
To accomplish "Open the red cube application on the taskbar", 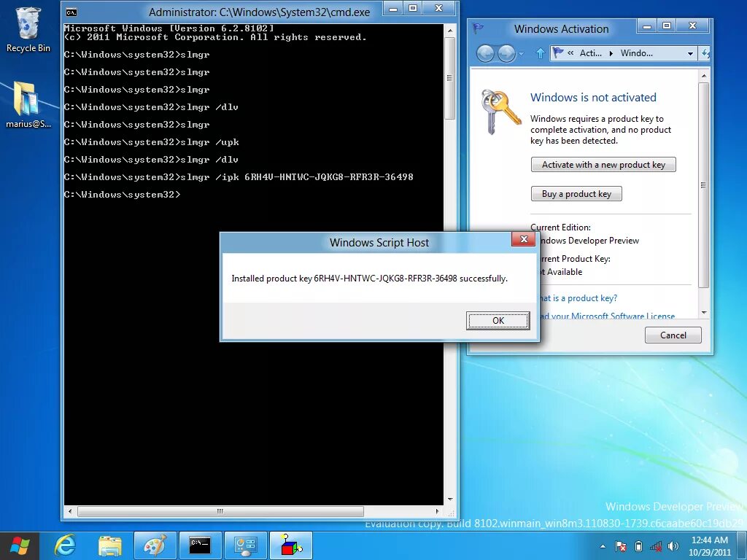I will (x=290, y=545).
